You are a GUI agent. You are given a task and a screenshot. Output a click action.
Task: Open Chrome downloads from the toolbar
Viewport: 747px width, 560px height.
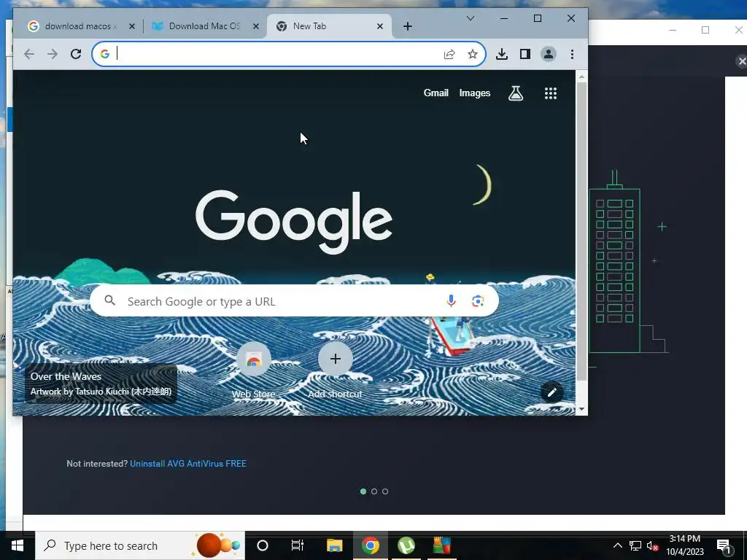[502, 54]
